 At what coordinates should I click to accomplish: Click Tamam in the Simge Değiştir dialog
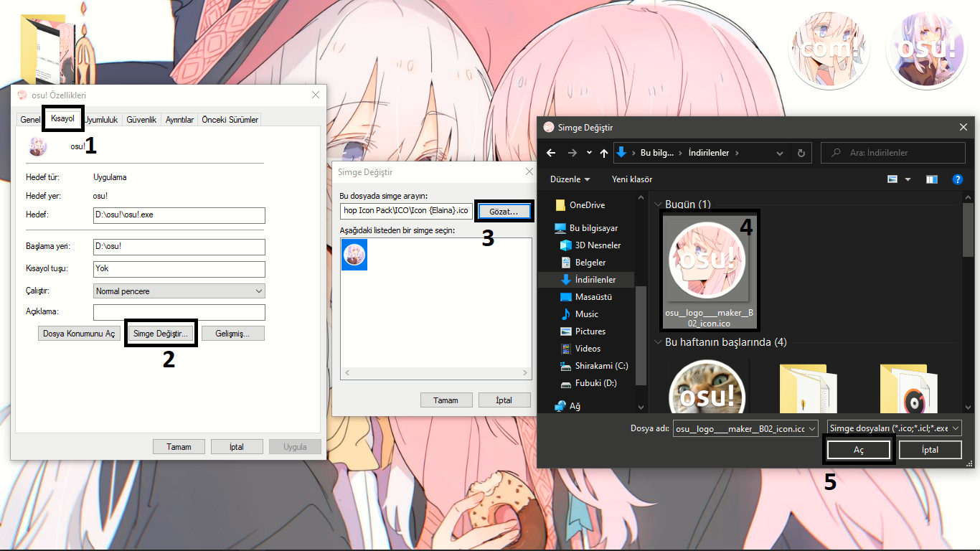click(446, 400)
